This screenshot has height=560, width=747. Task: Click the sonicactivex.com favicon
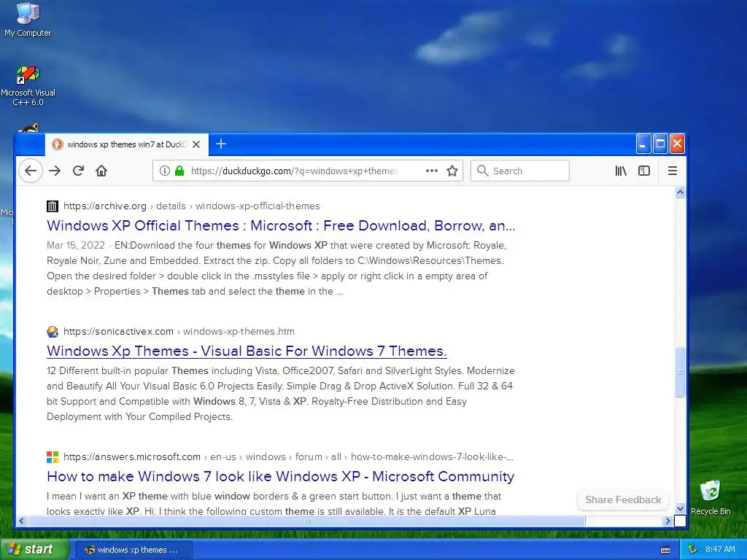[x=53, y=332]
